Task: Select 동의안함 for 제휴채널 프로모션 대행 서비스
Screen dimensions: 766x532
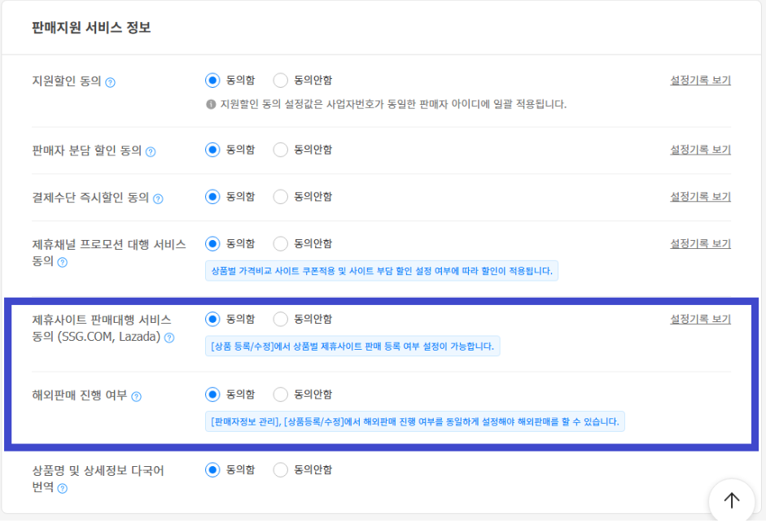Action: (x=280, y=243)
